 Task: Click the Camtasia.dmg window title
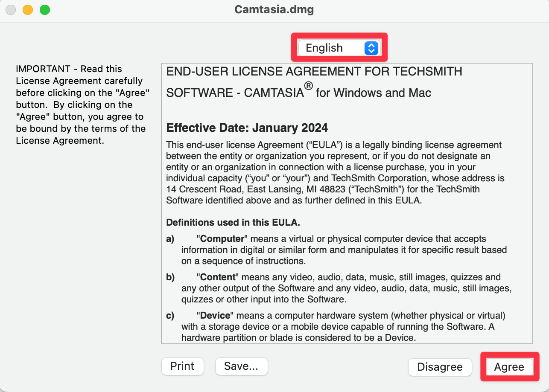(x=274, y=9)
